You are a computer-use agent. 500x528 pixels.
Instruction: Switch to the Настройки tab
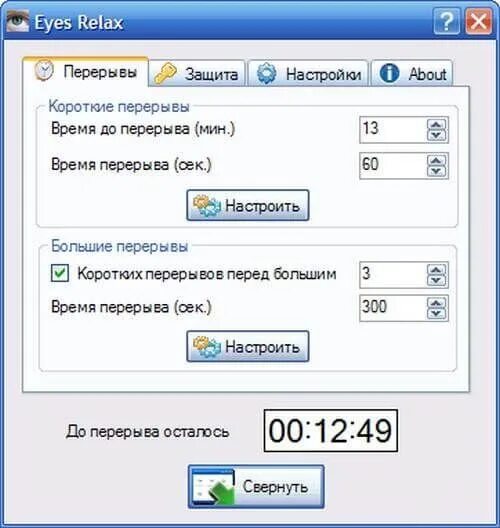click(308, 74)
